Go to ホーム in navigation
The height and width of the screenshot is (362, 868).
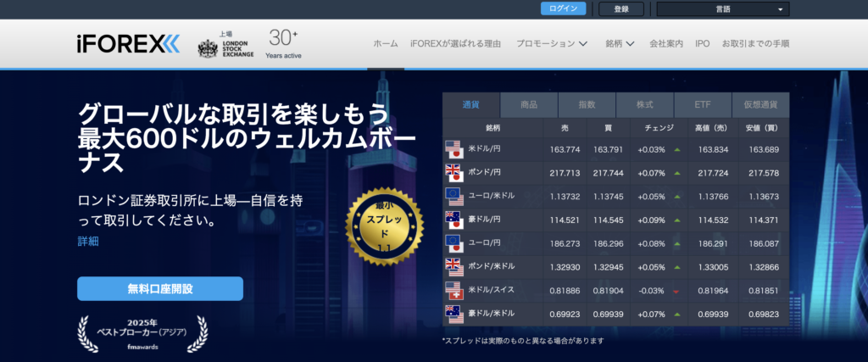point(386,44)
